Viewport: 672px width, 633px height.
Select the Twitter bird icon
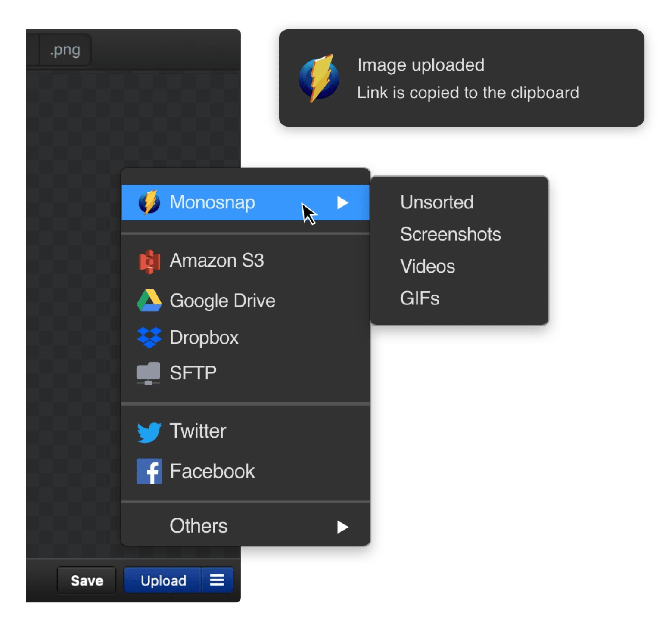point(149,431)
